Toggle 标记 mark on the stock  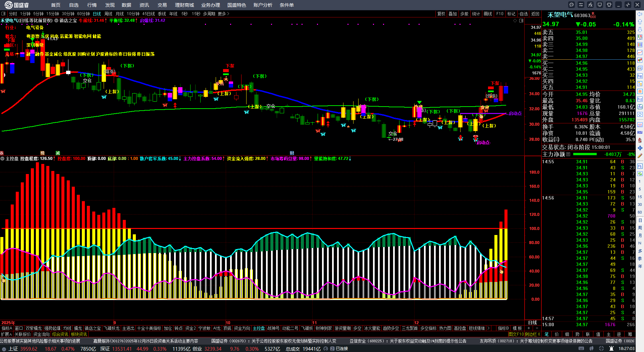511,14
